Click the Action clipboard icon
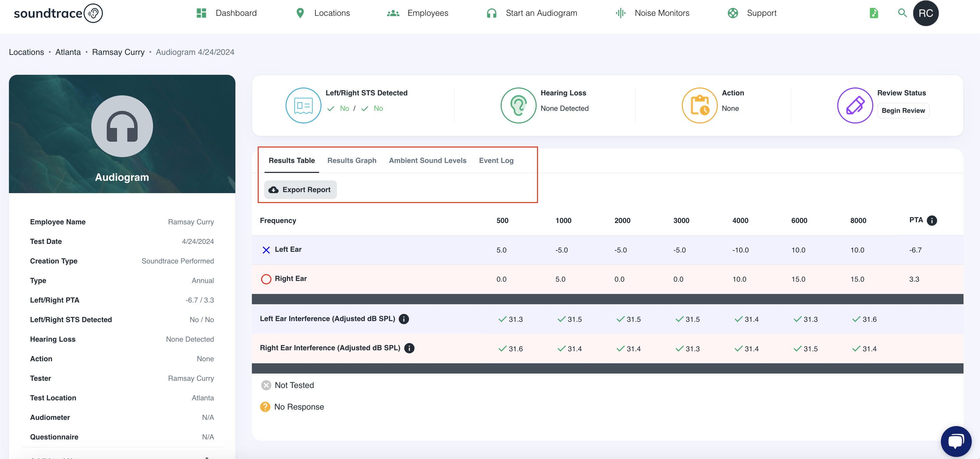980x459 pixels. (699, 105)
